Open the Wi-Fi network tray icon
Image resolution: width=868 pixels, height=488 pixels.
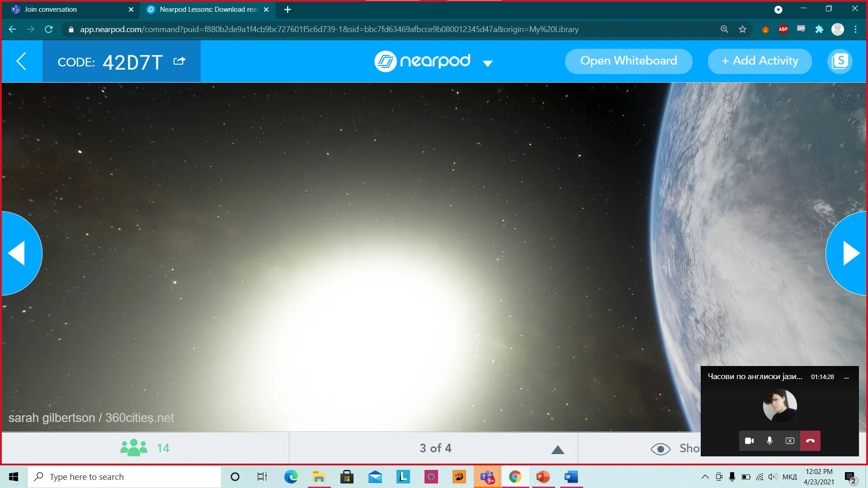pos(759,477)
